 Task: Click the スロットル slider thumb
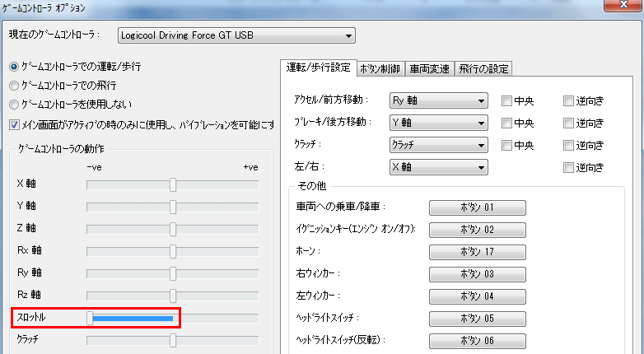(x=90, y=318)
